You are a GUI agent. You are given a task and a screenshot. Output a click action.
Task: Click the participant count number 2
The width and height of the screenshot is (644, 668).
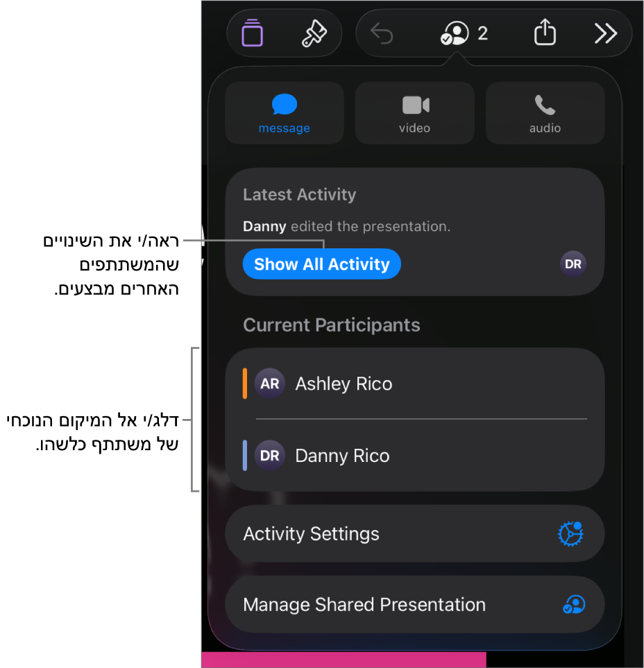point(482,33)
